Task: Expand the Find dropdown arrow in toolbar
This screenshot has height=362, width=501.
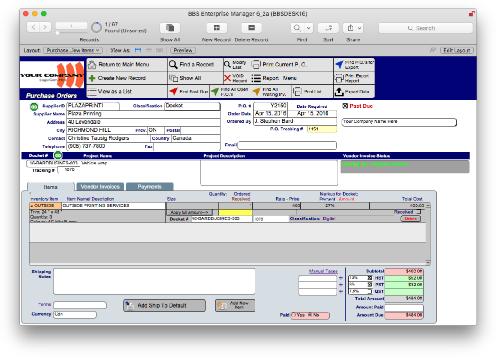Action: pyautogui.click(x=309, y=28)
